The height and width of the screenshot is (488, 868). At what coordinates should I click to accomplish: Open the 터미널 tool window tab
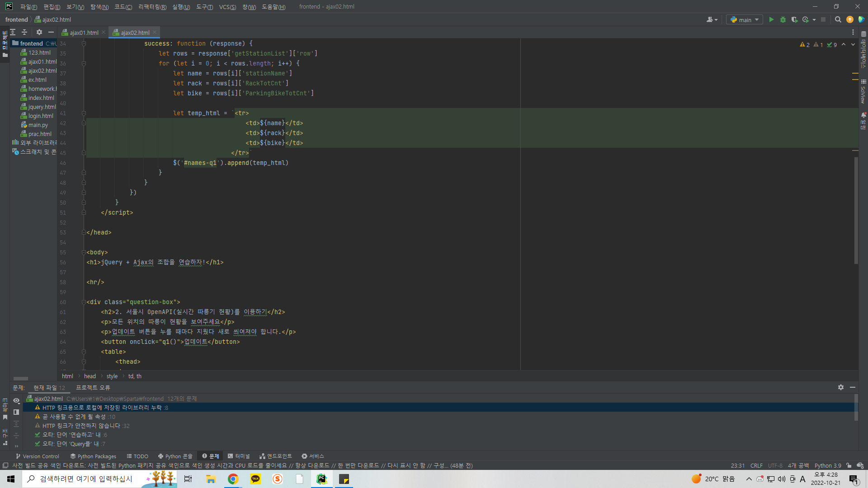click(239, 456)
